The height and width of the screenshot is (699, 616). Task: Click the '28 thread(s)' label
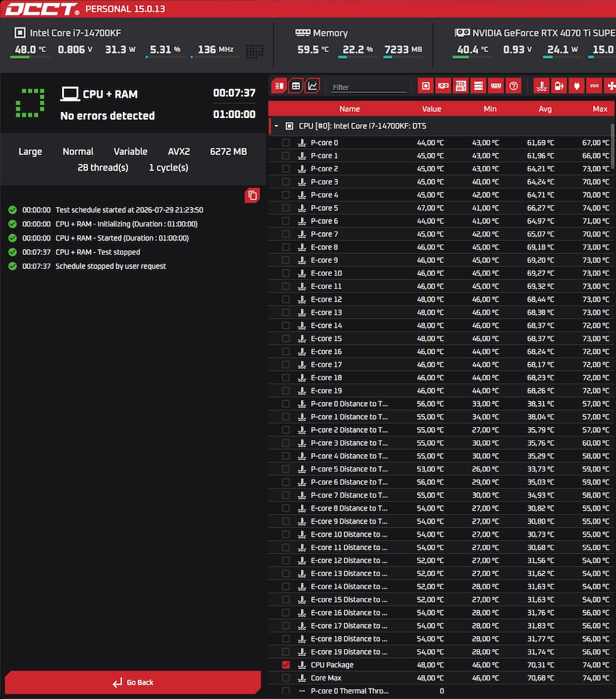(x=103, y=168)
